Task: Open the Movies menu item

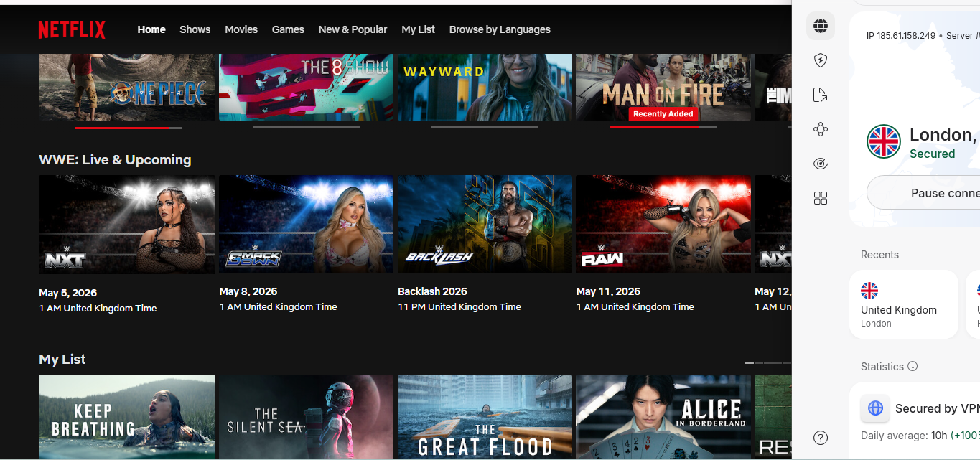Action: (x=241, y=29)
